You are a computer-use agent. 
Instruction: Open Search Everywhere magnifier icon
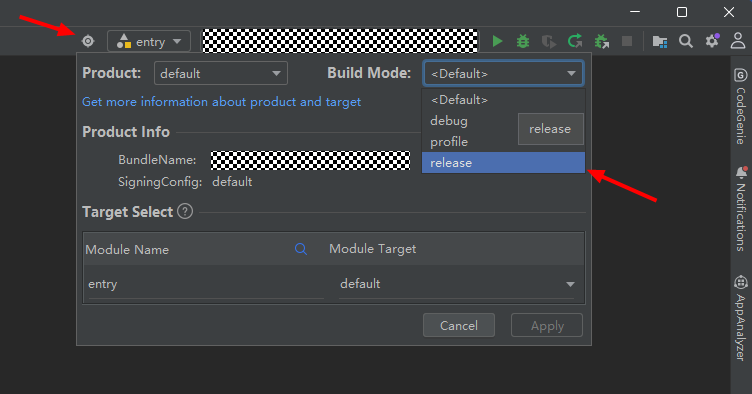coord(686,41)
